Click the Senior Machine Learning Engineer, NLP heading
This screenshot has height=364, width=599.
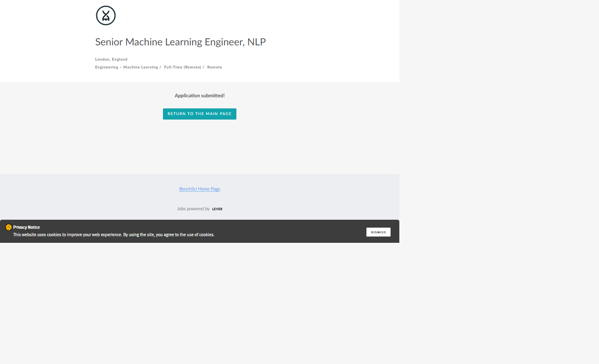point(180,42)
